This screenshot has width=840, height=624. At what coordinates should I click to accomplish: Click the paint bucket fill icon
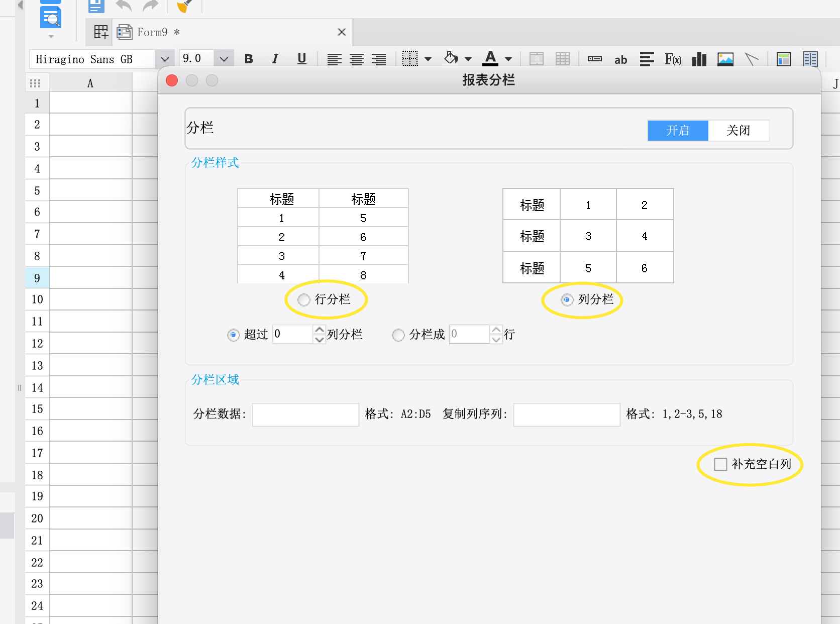pyautogui.click(x=451, y=58)
